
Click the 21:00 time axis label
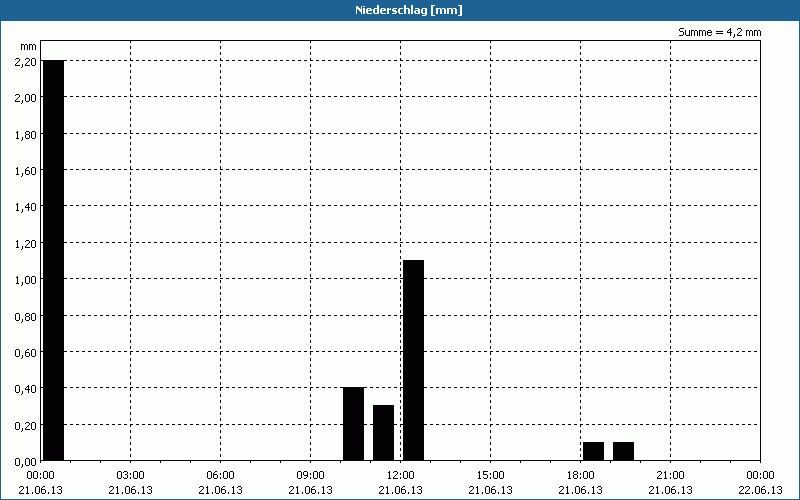tap(670, 476)
